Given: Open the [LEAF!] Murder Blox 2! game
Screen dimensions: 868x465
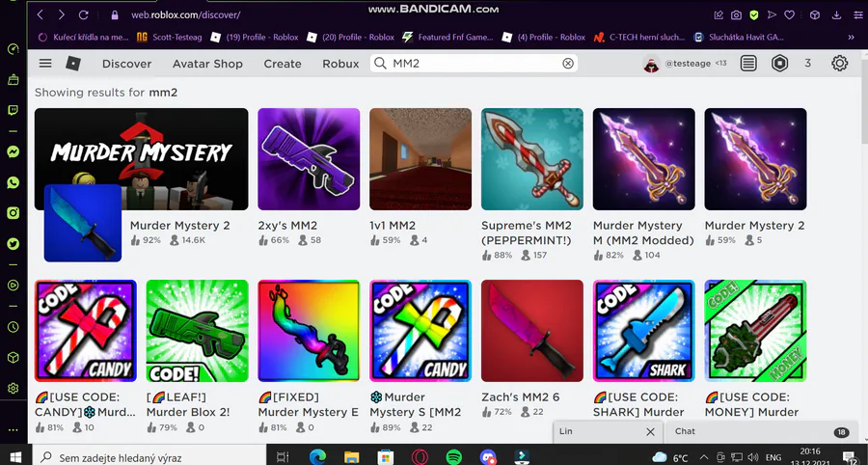Looking at the screenshot, I should (x=197, y=331).
